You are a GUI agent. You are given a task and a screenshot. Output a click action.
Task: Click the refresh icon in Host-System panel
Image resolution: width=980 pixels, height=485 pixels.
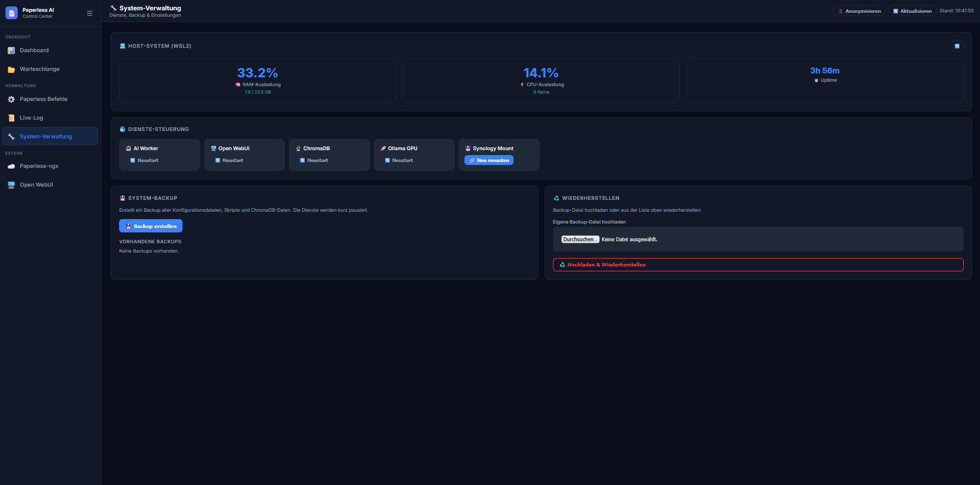957,46
